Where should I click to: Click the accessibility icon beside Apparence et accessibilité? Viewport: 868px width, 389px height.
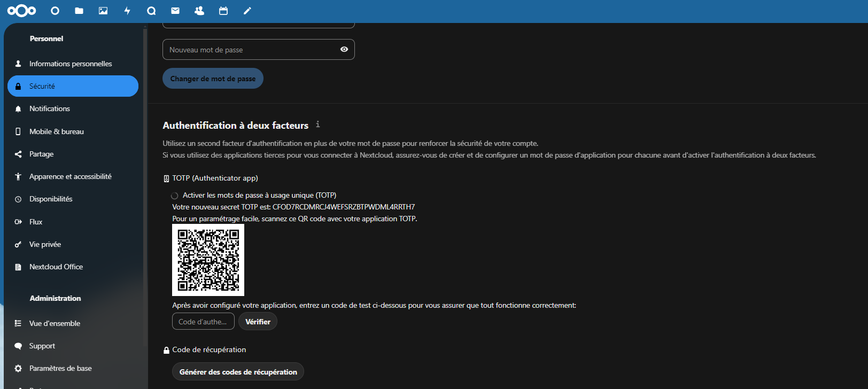(18, 176)
